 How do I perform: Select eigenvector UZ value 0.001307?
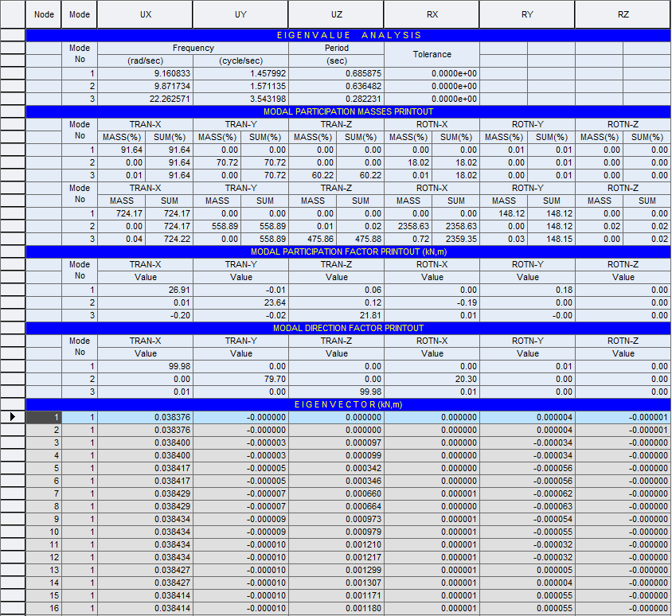pos(337,583)
